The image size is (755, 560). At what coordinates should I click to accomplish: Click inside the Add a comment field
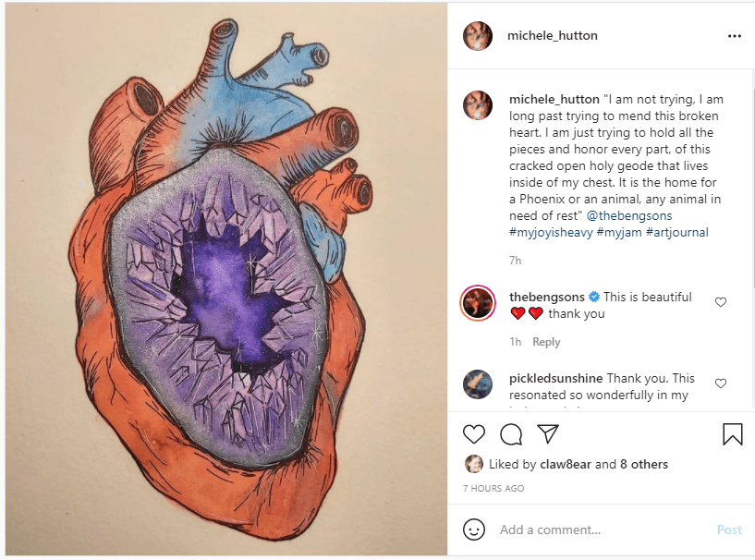[x=601, y=530]
